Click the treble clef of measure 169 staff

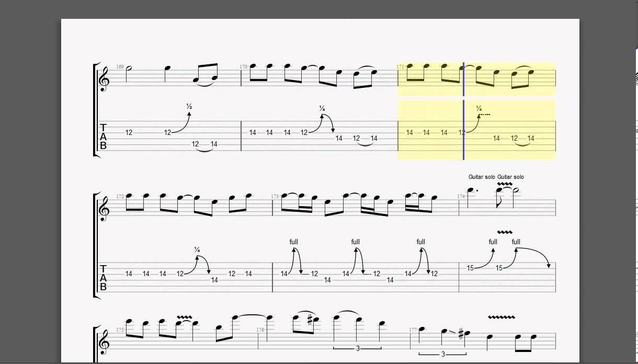point(104,78)
